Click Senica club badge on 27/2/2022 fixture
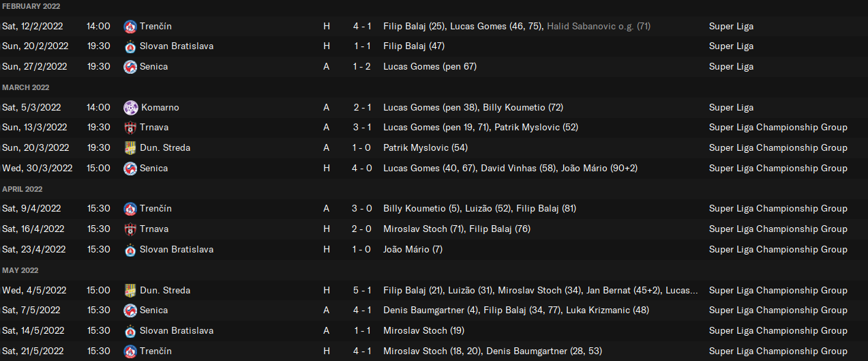868x361 pixels. point(130,67)
